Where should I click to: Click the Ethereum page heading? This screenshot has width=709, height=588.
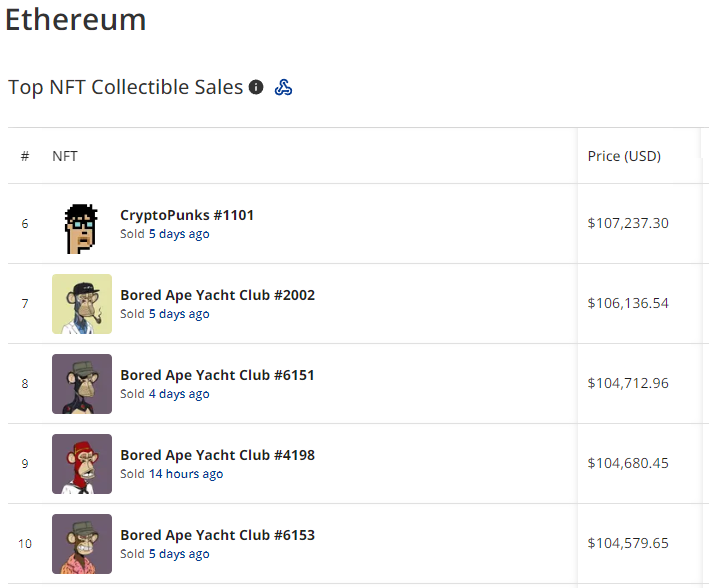point(76,19)
